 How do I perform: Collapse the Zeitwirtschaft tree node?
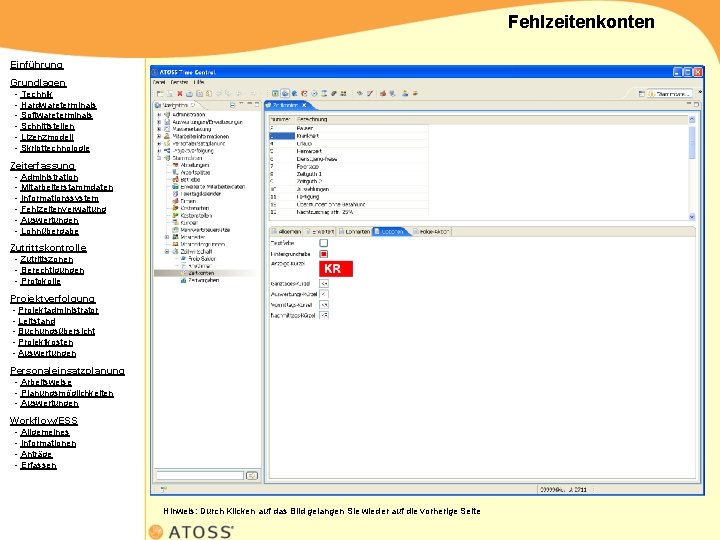tap(167, 252)
